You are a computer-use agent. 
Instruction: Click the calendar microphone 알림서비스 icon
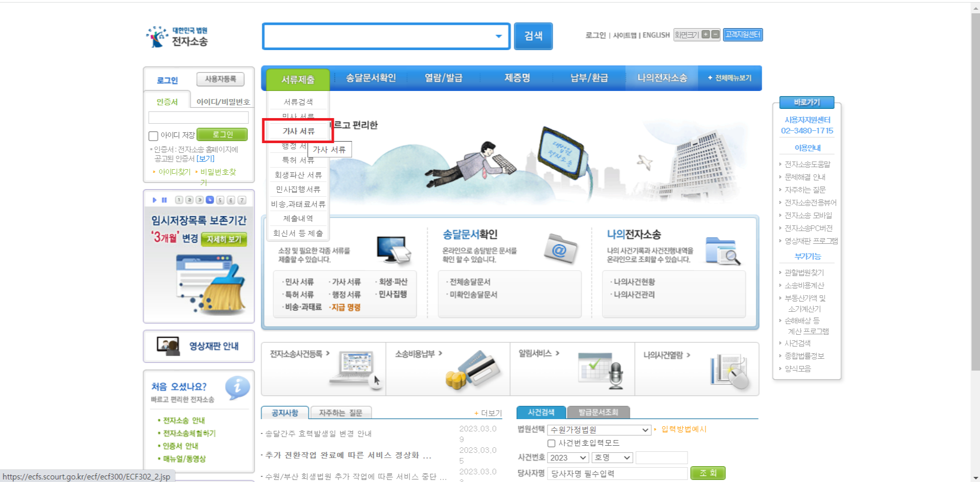click(x=601, y=370)
